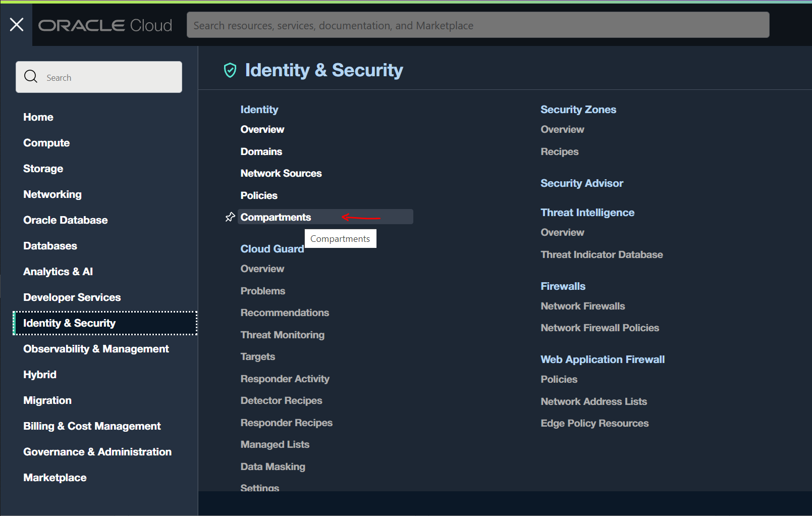
Task: Select Identity & Security in sidebar
Action: (x=105, y=323)
